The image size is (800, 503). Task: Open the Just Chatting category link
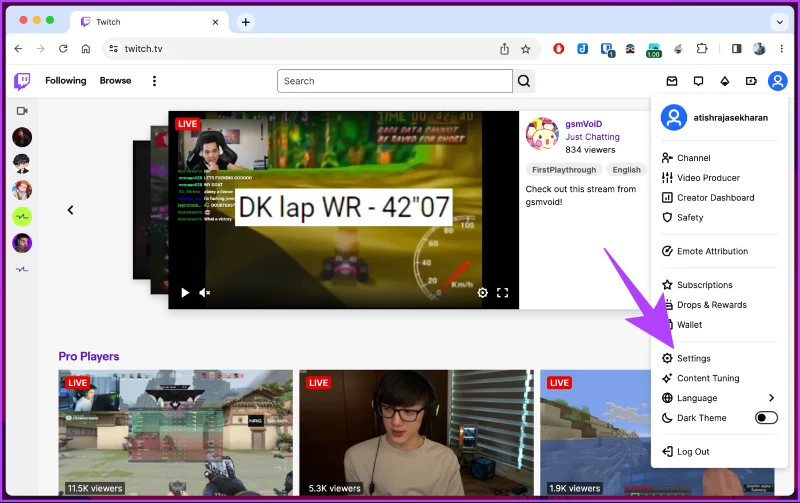point(592,137)
